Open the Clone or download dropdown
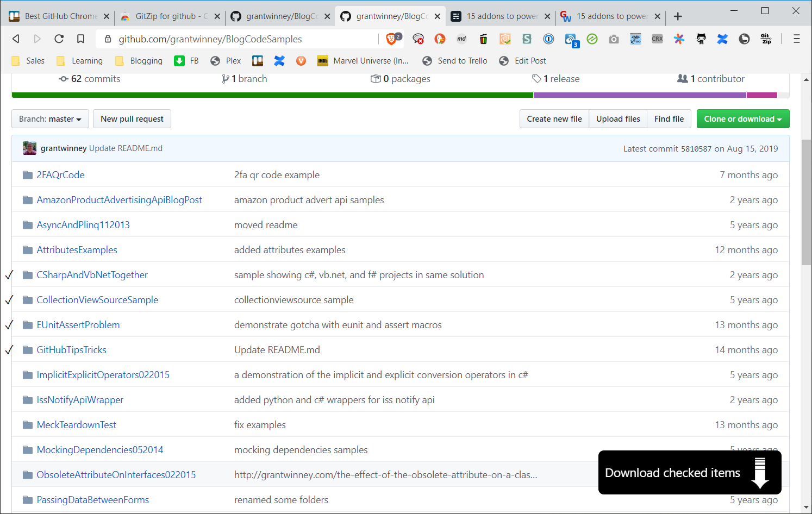The width and height of the screenshot is (812, 514). (742, 119)
